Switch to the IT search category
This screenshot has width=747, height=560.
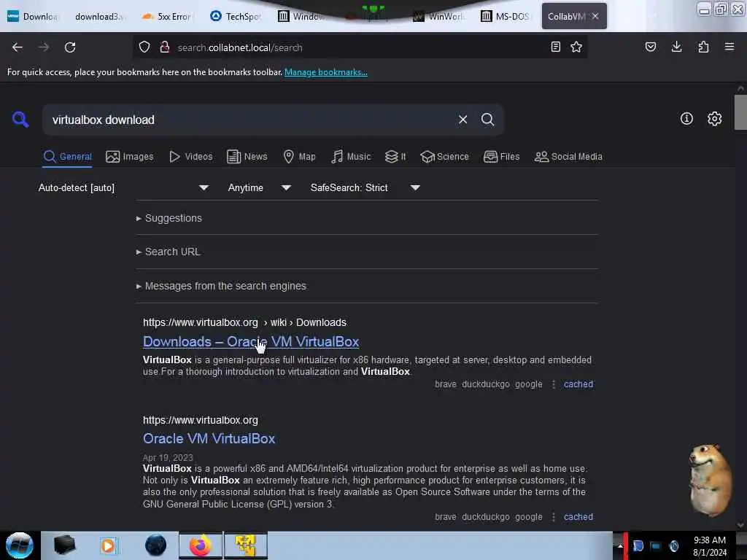coord(395,157)
